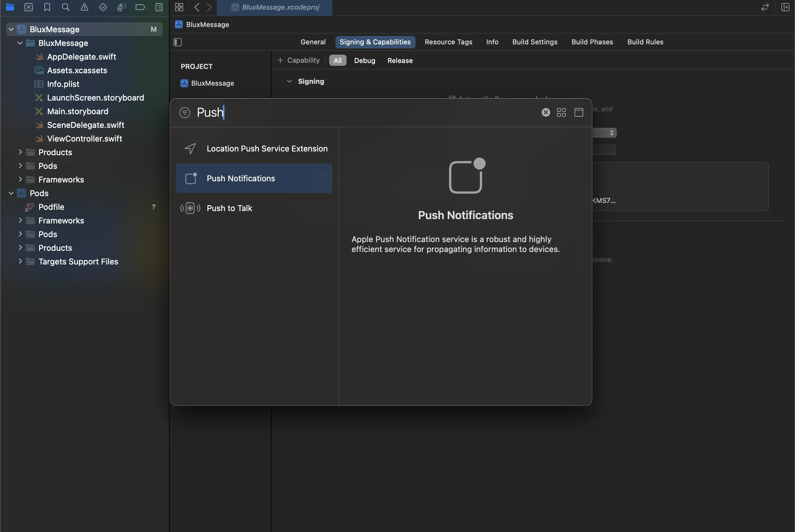Click the + Capability button
The image size is (795, 532).
point(298,61)
